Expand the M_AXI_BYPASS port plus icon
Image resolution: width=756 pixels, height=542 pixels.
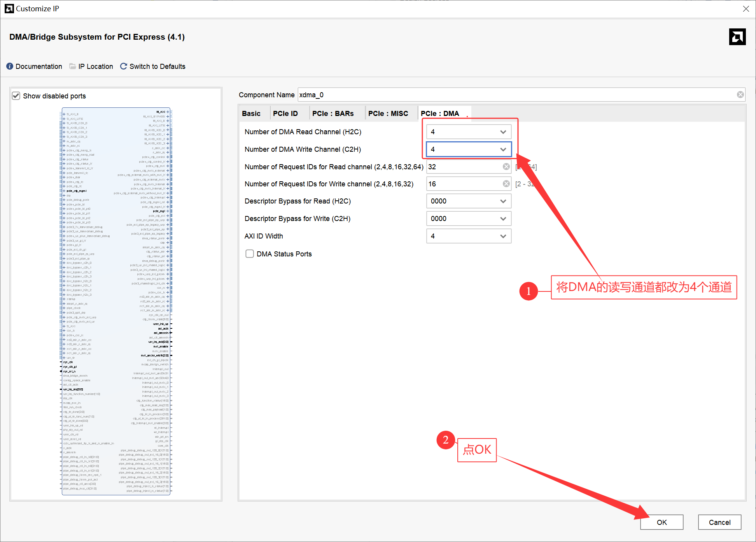[168, 116]
